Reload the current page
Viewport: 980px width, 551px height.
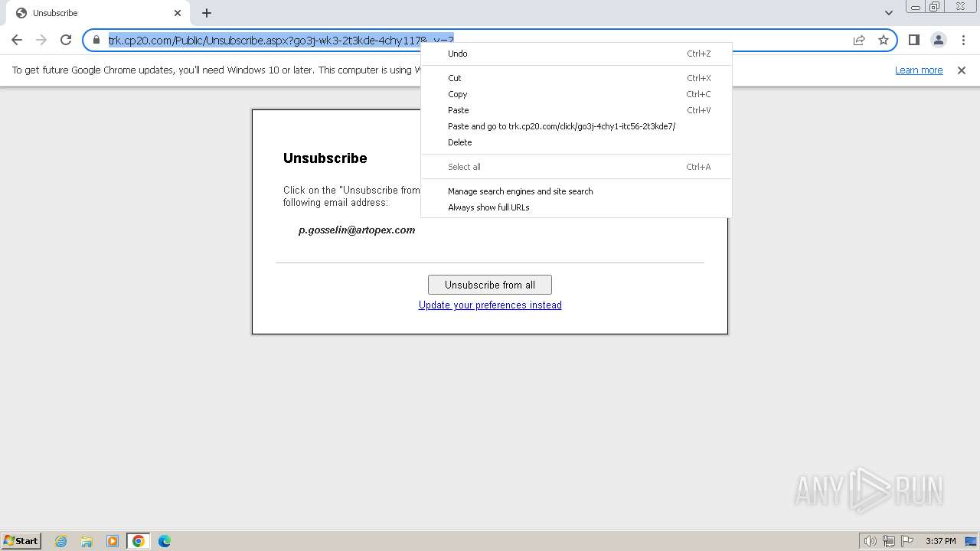[x=66, y=40]
